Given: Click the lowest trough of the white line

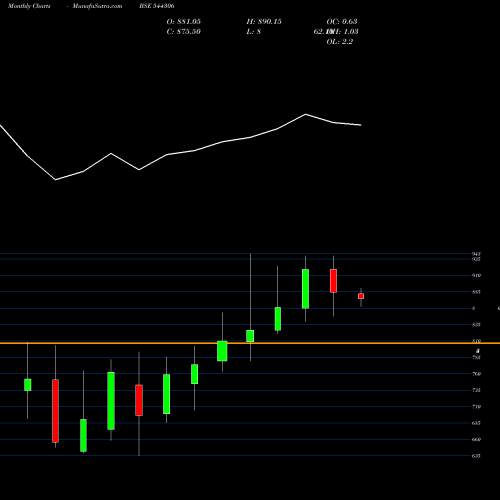Looking at the screenshot, I should click(x=55, y=180).
